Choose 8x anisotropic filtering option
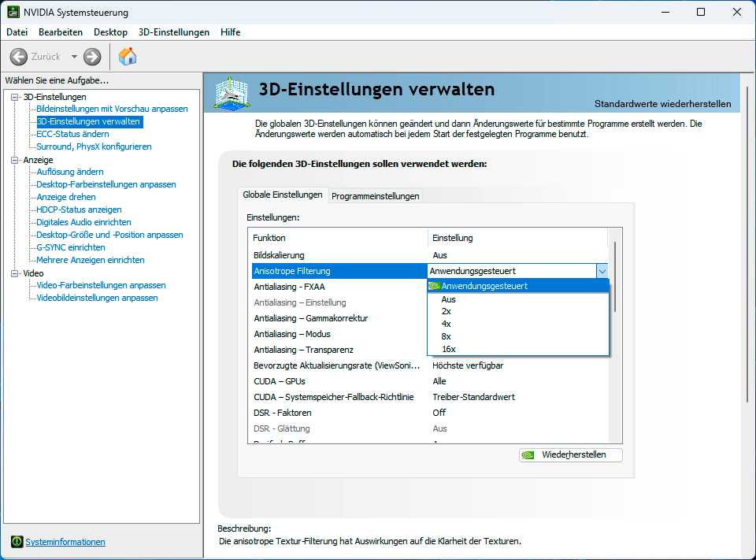The image size is (756, 560). (518, 336)
